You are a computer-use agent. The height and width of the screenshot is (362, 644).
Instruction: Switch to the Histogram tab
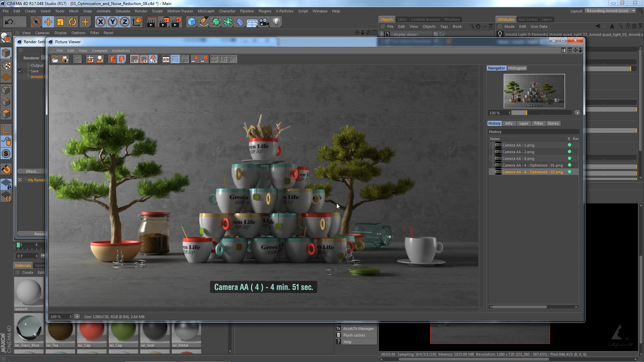point(517,68)
